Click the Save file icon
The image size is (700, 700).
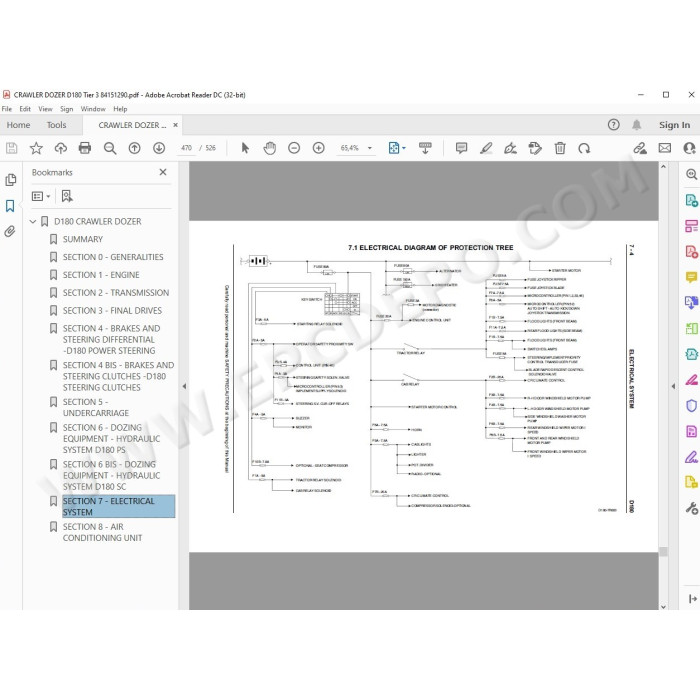tap(12, 148)
